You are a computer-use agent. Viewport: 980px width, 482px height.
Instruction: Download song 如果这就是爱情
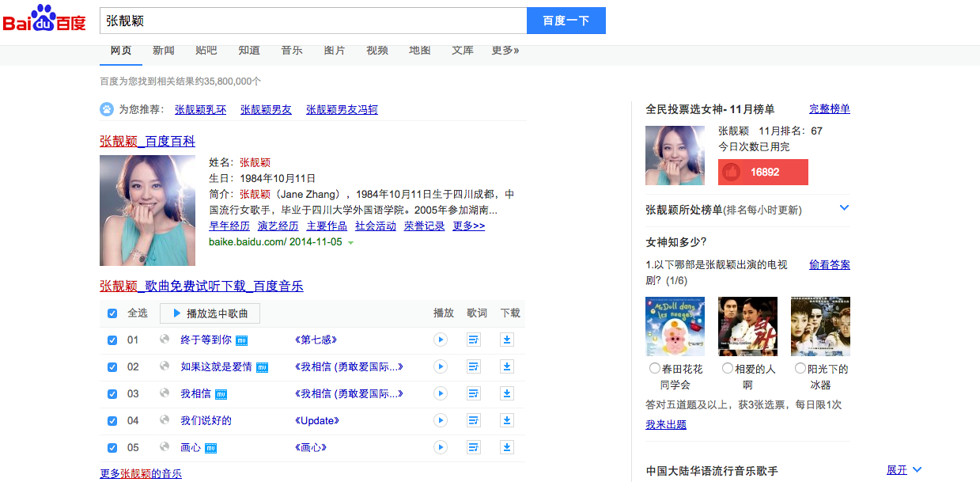507,366
